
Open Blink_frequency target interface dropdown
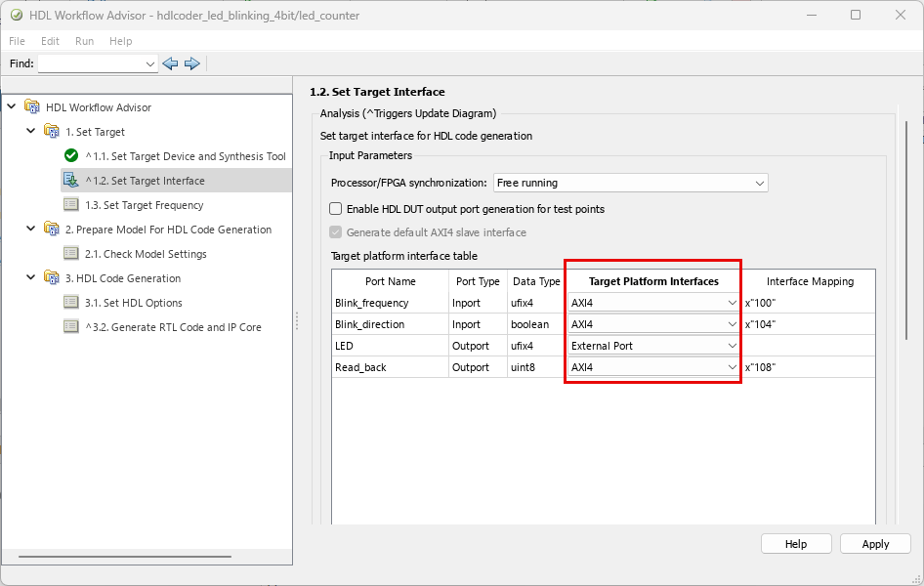tap(652, 303)
